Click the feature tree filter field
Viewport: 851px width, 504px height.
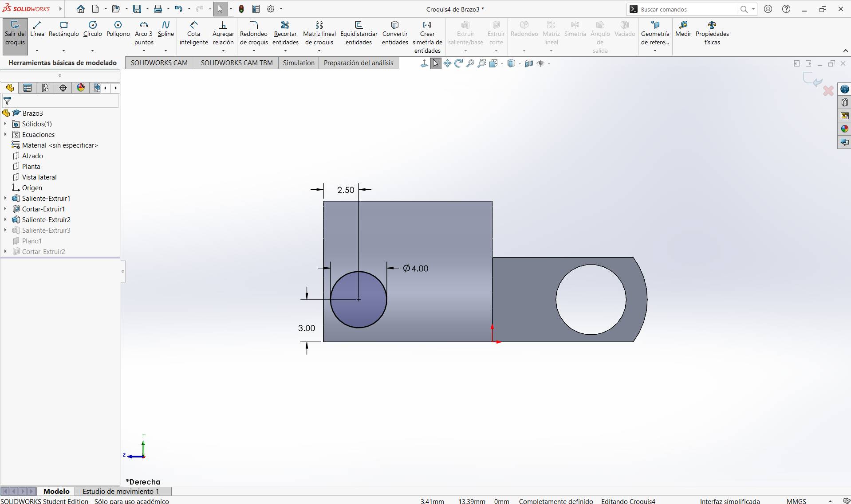point(60,101)
